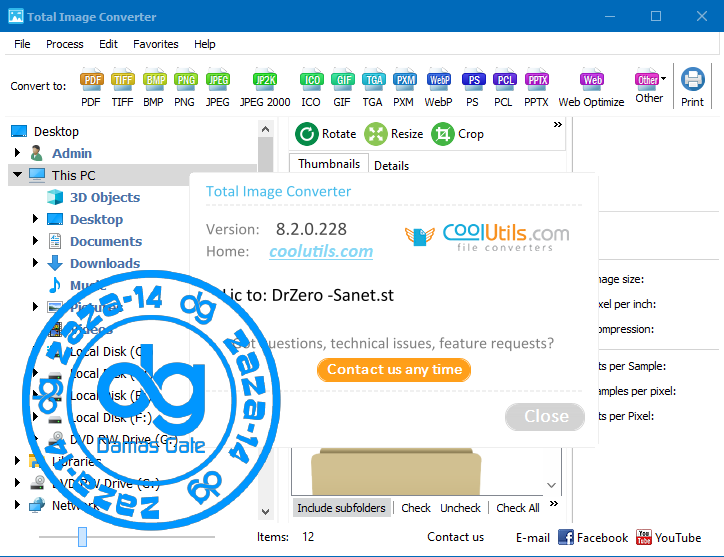Click thumbnail pane scroll down arrow
Screen dimensions: 724x557
tap(551, 485)
